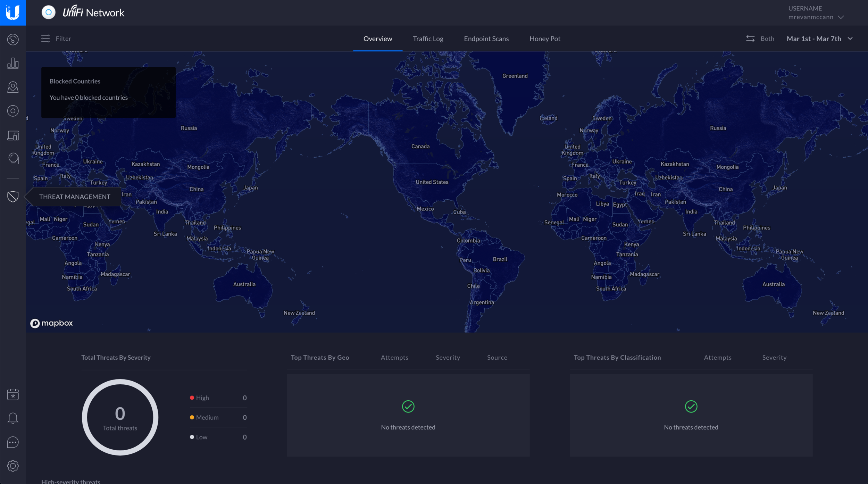Viewport: 868px width, 484px height.
Task: Click the Argentina map label
Action: 482,302
